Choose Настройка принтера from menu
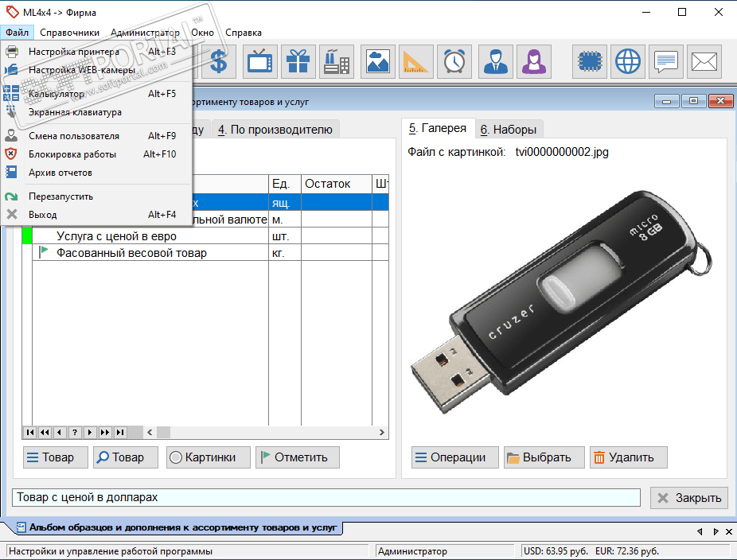This screenshot has height=560, width=737. click(x=96, y=52)
